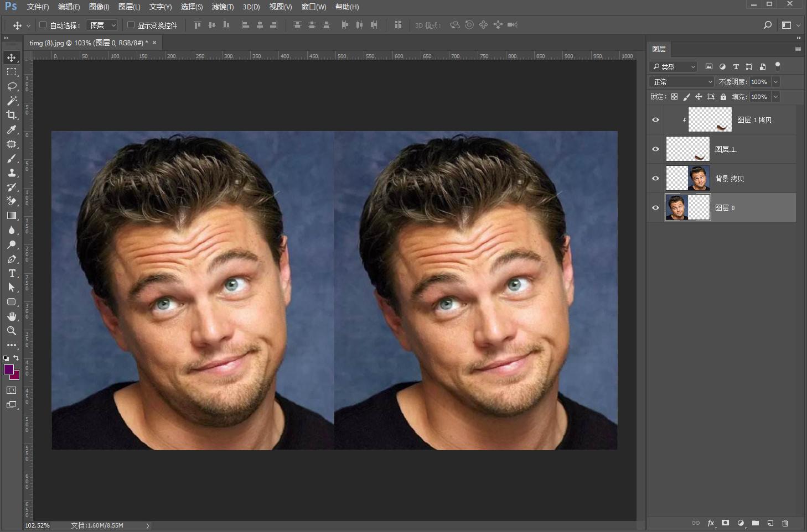Enable the 显示变换控件 checkbox

click(x=131, y=25)
